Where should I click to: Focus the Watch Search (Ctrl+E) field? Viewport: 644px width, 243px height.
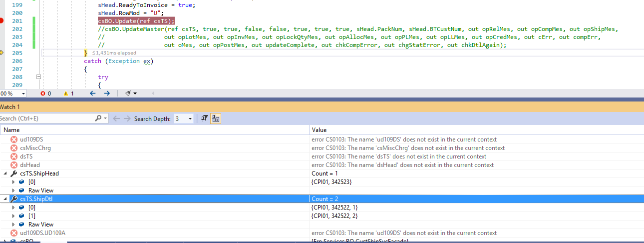(x=46, y=118)
